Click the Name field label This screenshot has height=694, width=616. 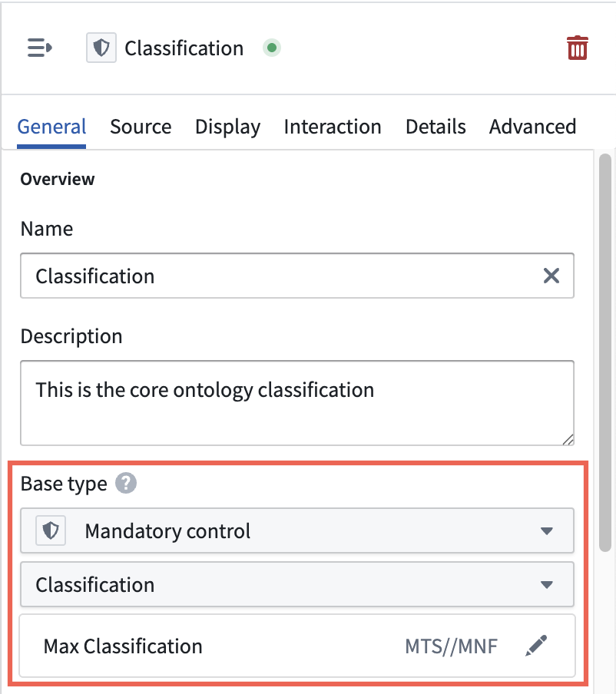pos(47,230)
